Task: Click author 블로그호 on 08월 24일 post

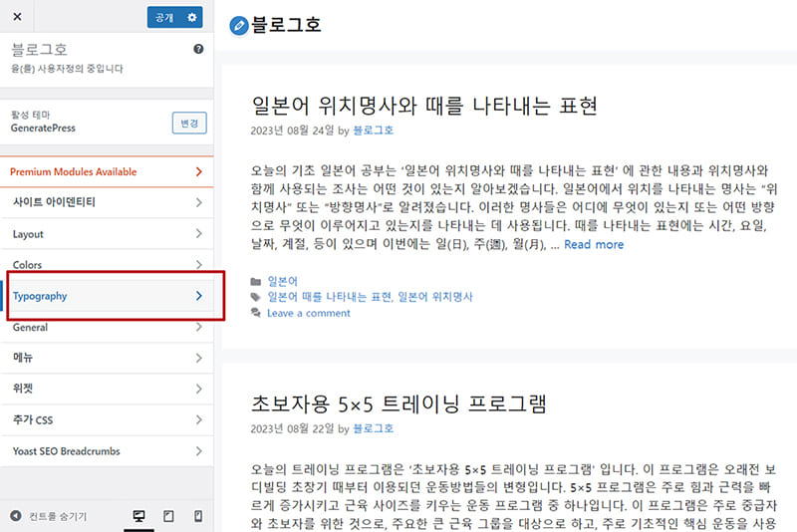Action: click(373, 131)
